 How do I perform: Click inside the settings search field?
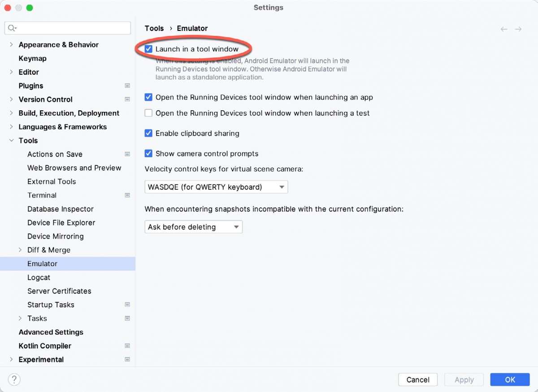[x=67, y=28]
